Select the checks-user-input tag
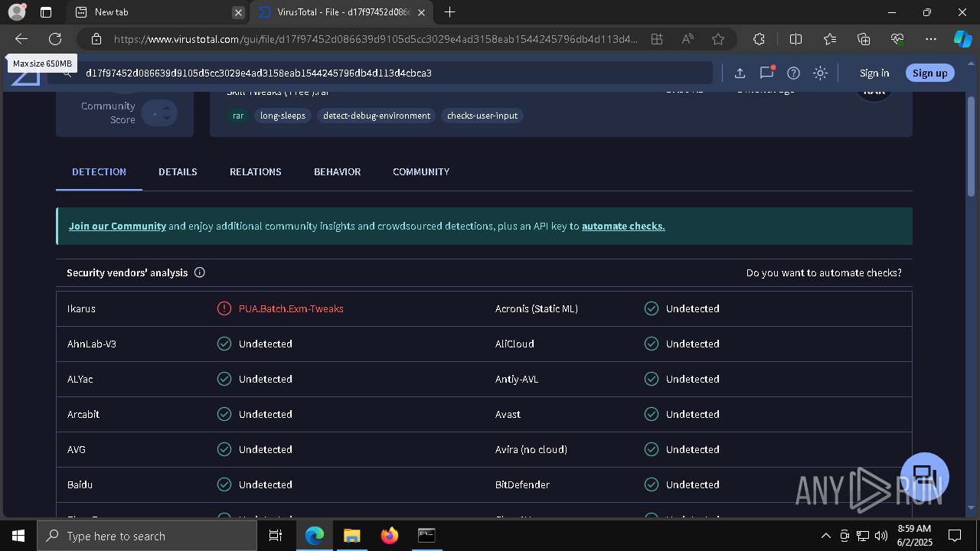 pos(482,116)
